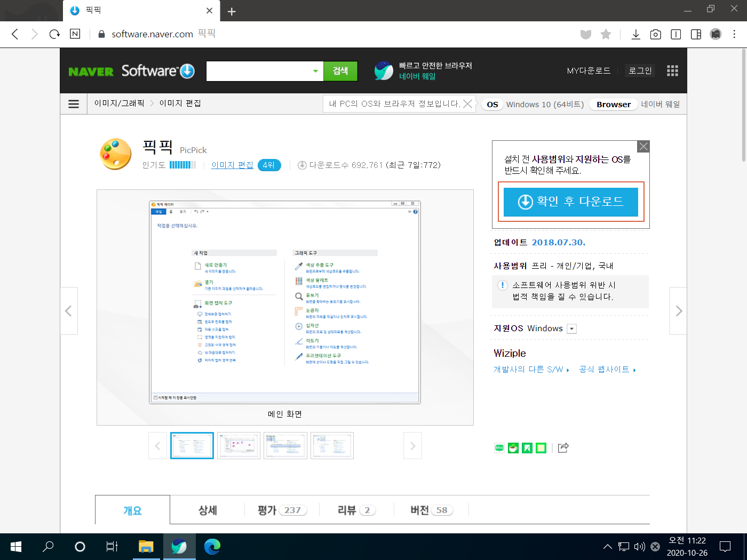The width and height of the screenshot is (747, 560).
Task: Close the download notice box
Action: point(643,146)
